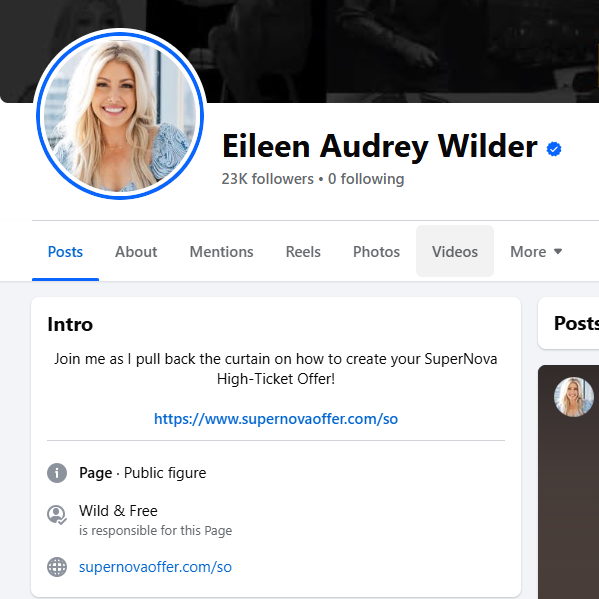Expand the More dropdown in the profile tabs

click(x=536, y=252)
